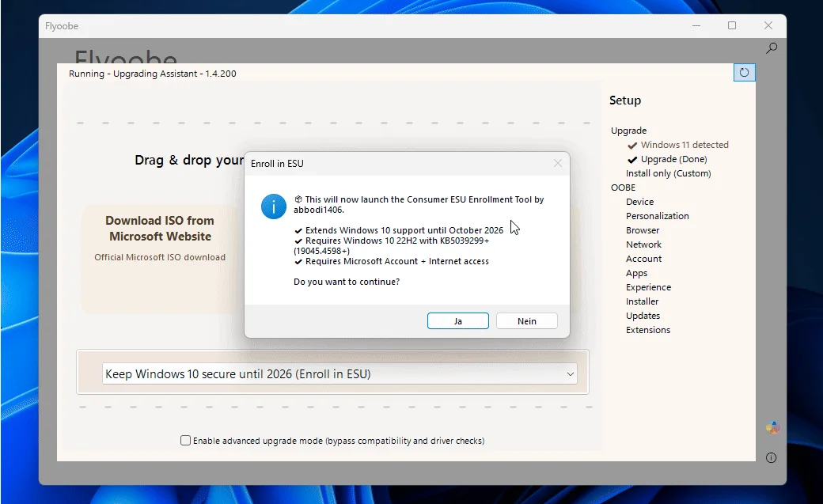
Task: Open the Personalization page
Action: (x=657, y=216)
